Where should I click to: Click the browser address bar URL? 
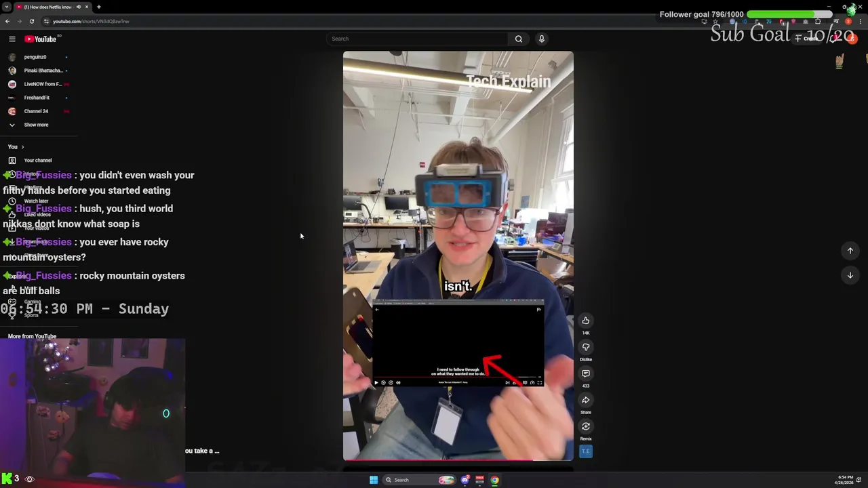pyautogui.click(x=91, y=21)
